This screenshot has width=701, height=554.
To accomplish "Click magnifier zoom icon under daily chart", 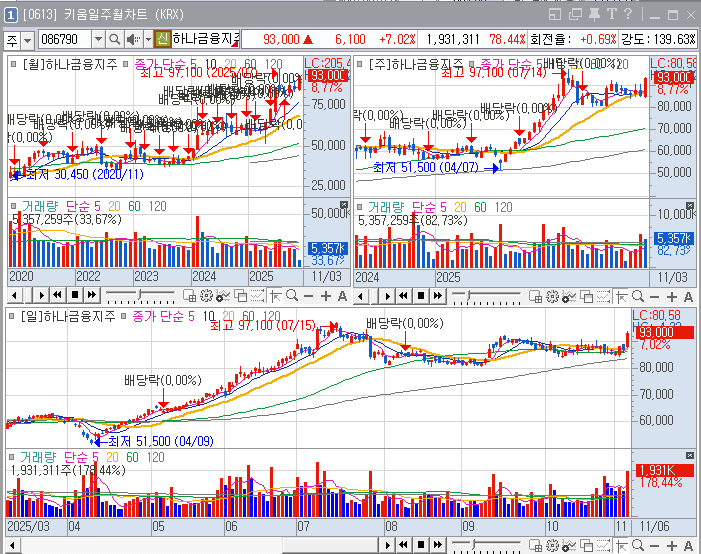I will [x=638, y=545].
